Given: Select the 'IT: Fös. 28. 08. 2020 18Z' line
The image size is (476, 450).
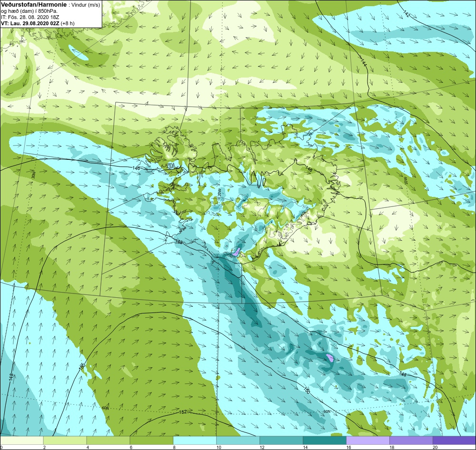Looking at the screenshot, I should tap(30, 17).
